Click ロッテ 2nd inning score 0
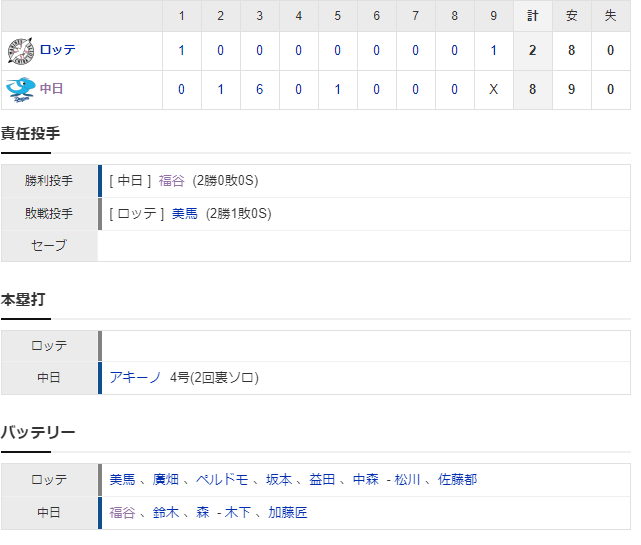This screenshot has width=641, height=545. 221,51
